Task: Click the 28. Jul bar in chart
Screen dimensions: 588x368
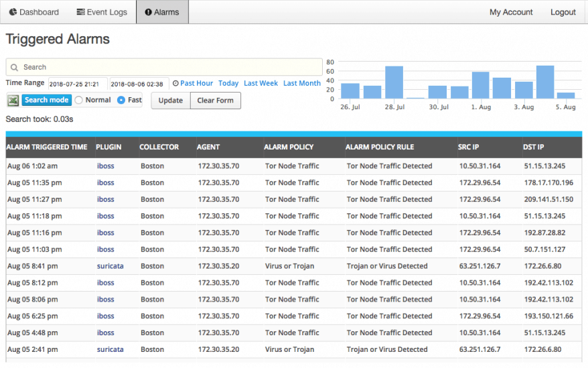Action: click(394, 82)
